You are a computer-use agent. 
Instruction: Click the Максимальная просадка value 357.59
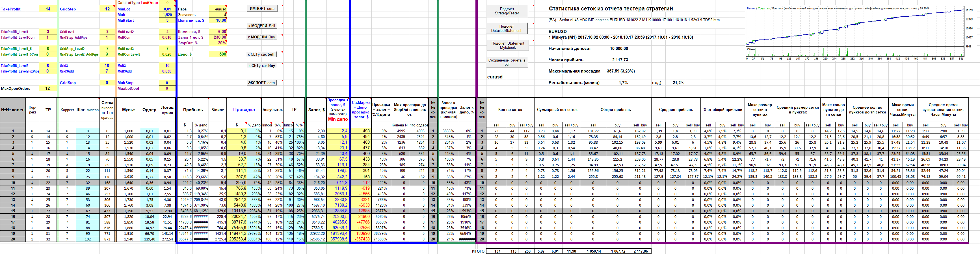(620, 71)
